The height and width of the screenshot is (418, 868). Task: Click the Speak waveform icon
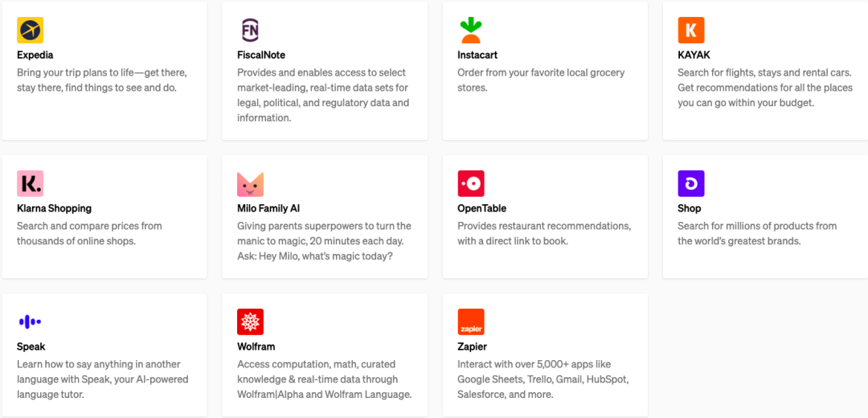tap(30, 322)
